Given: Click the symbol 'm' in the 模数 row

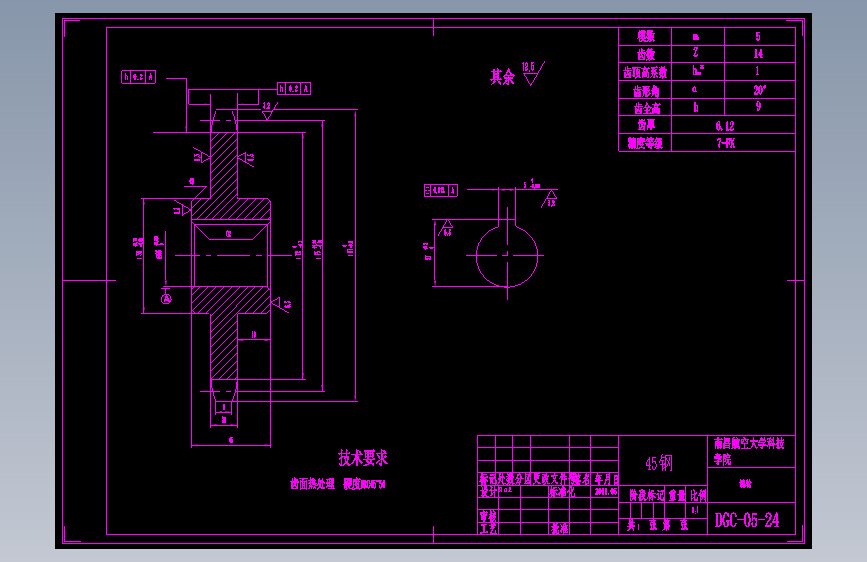Looking at the screenshot, I should [696, 37].
